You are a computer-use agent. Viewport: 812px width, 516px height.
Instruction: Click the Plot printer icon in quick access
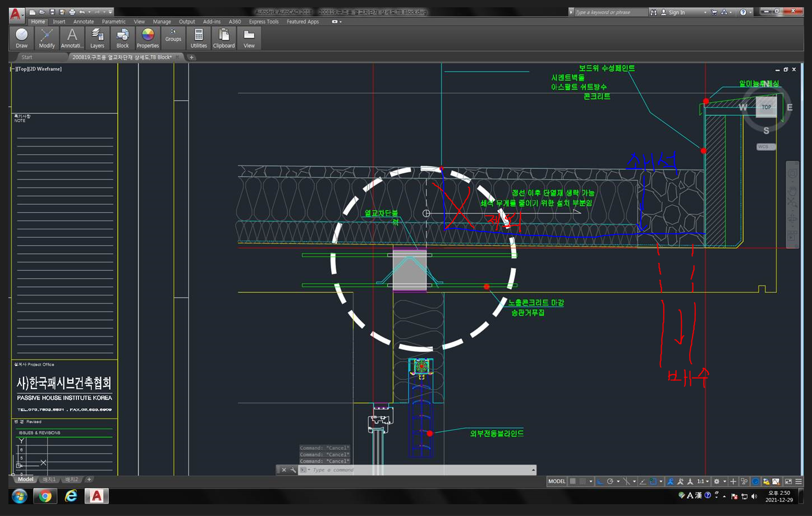pos(72,12)
